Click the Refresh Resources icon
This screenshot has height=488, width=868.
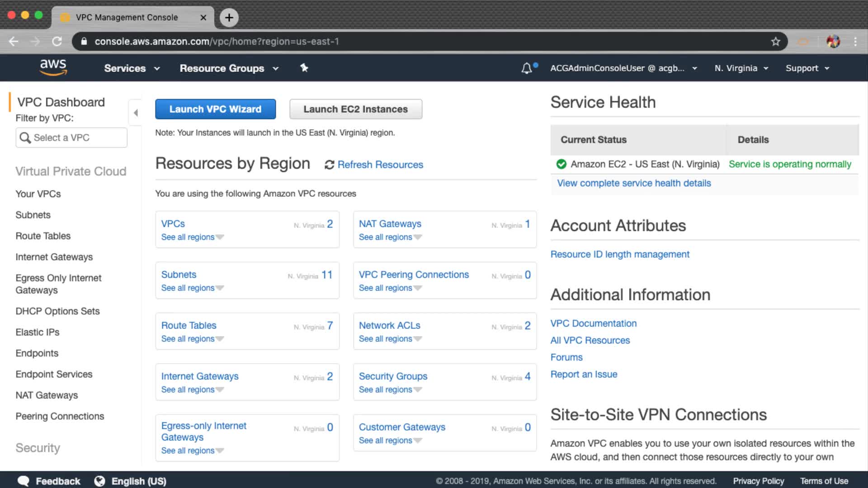[329, 165]
